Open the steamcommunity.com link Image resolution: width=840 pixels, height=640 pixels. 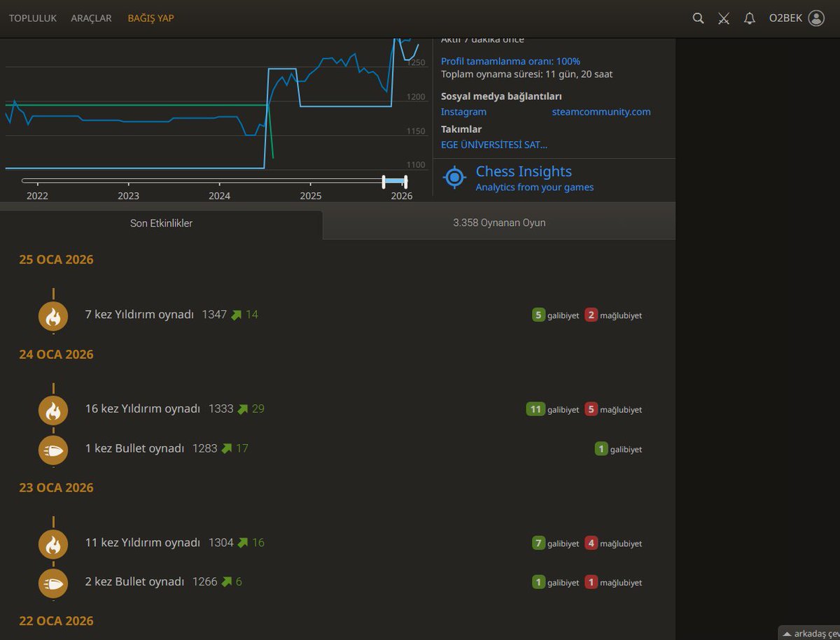(x=601, y=112)
